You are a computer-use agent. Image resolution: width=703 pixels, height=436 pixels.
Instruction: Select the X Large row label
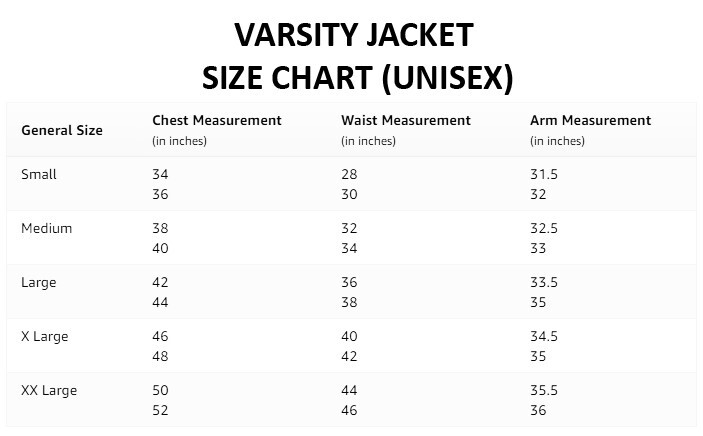44,336
